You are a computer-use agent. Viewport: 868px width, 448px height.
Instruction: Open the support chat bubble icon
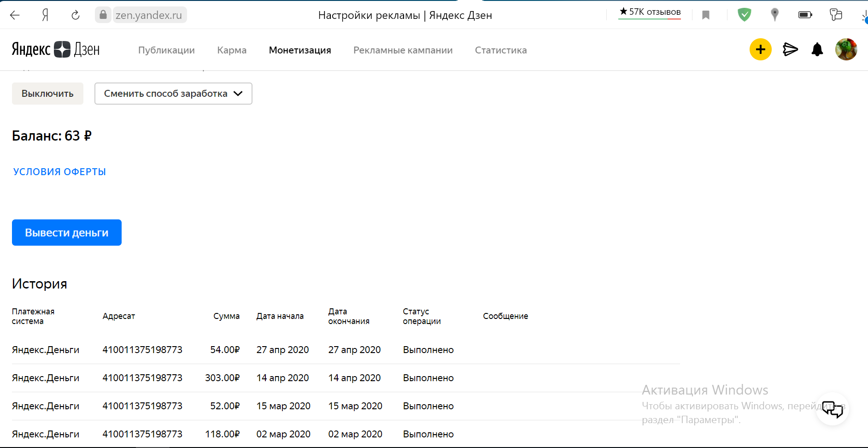[x=833, y=409]
